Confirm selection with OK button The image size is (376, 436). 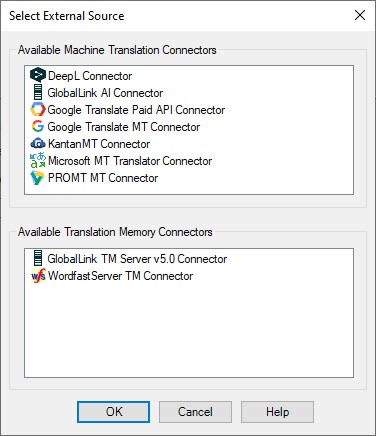pos(113,412)
